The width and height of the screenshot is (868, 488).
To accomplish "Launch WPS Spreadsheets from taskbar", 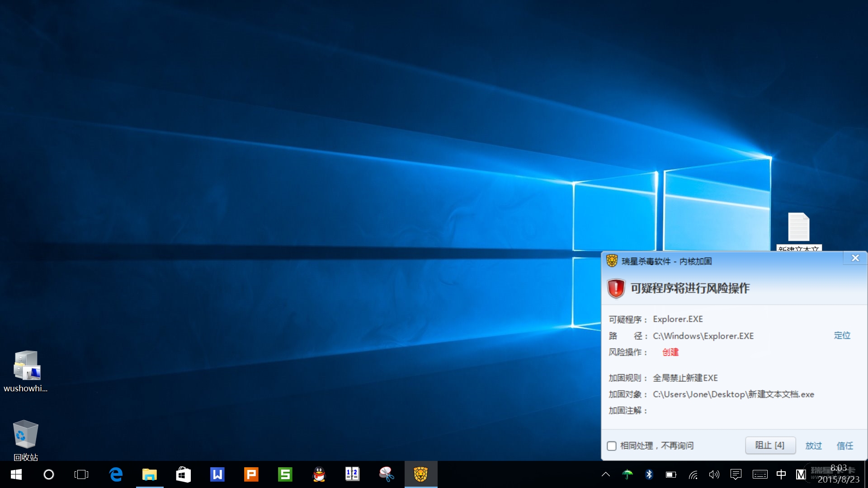I will click(285, 474).
